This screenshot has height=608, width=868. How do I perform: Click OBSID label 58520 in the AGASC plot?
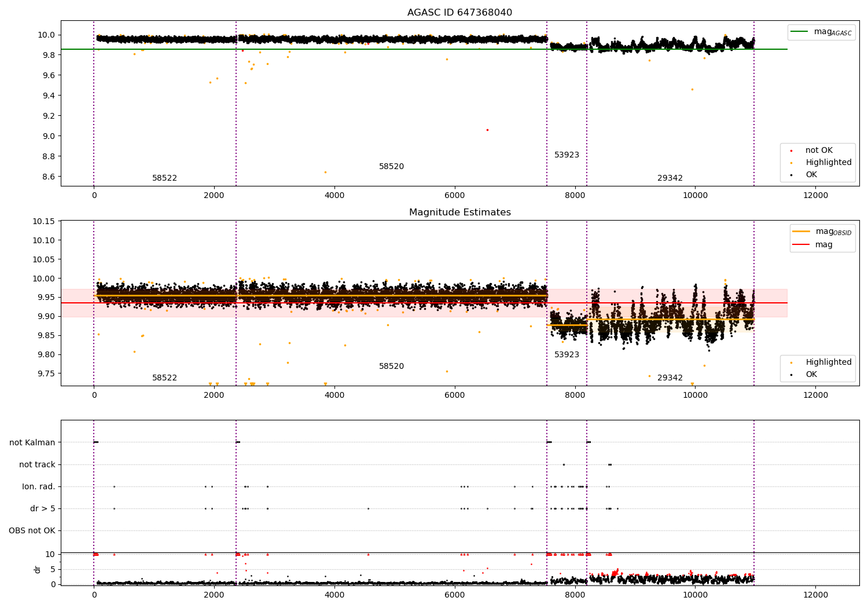(391, 167)
